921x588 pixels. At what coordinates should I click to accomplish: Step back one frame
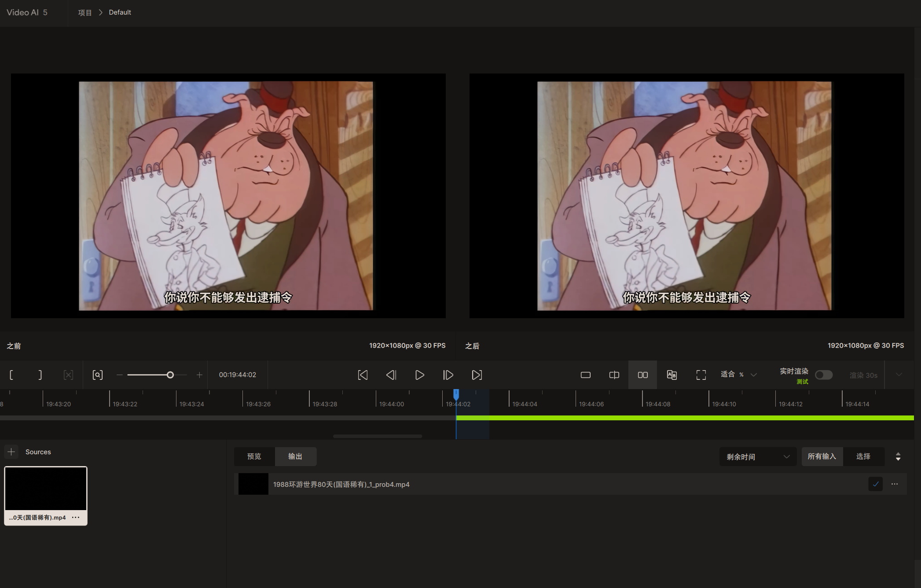(391, 375)
